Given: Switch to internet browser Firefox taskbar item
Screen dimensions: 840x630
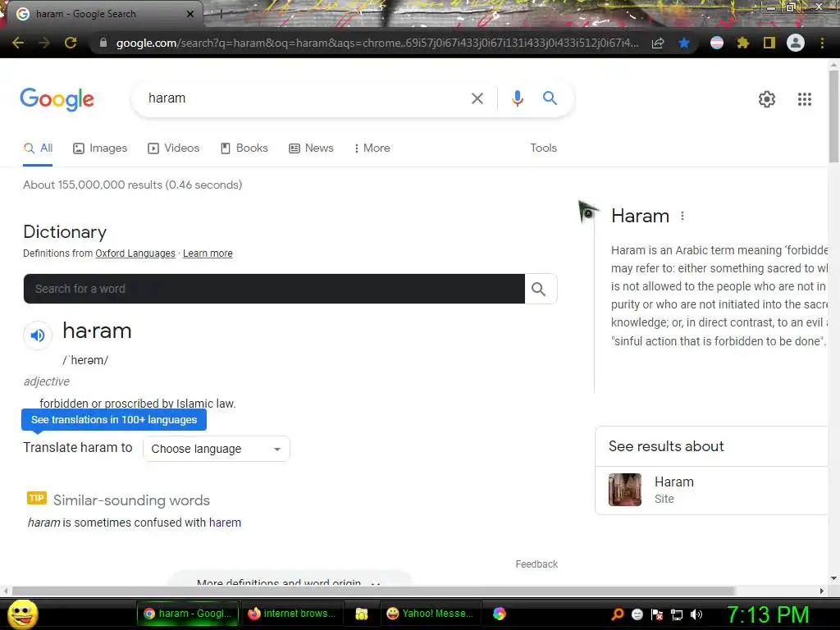Looking at the screenshot, I should (x=293, y=614).
